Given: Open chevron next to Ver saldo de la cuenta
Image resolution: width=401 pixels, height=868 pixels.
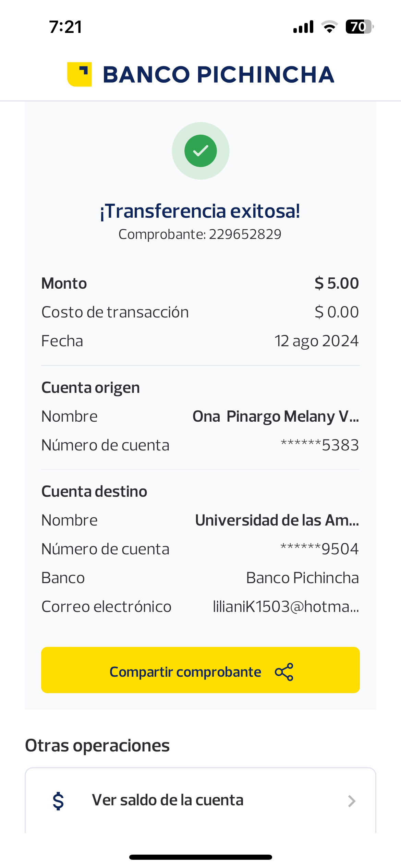Looking at the screenshot, I should (352, 801).
